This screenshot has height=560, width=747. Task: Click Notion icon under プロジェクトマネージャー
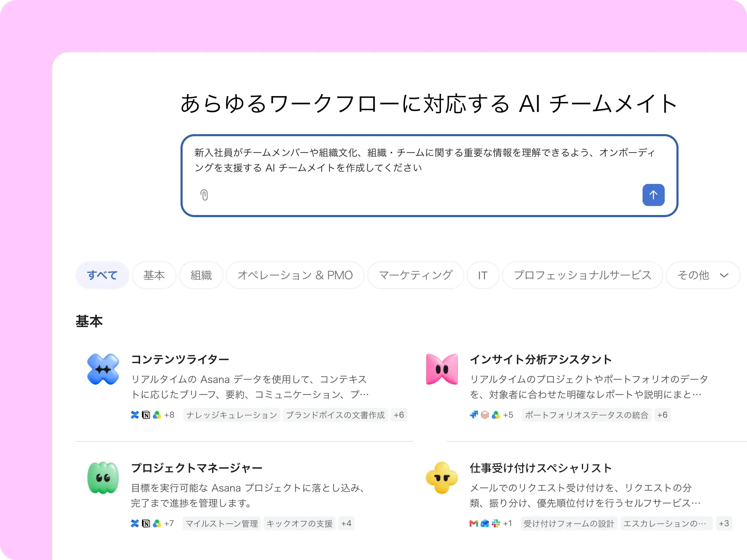(146, 523)
